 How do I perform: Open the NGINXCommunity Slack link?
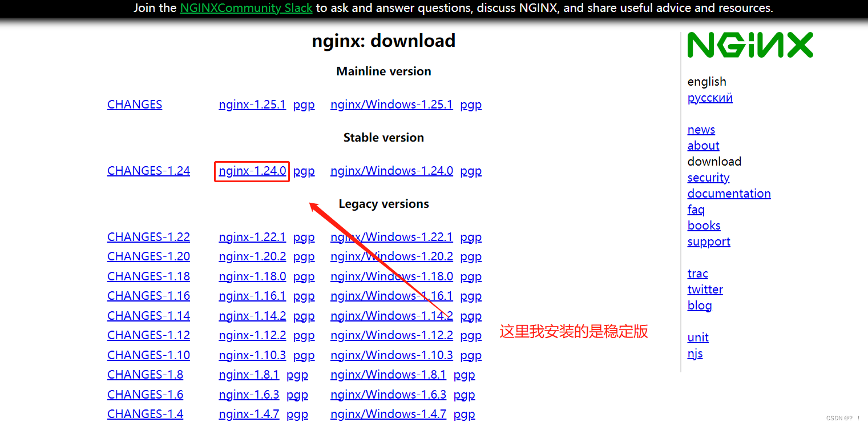(246, 8)
